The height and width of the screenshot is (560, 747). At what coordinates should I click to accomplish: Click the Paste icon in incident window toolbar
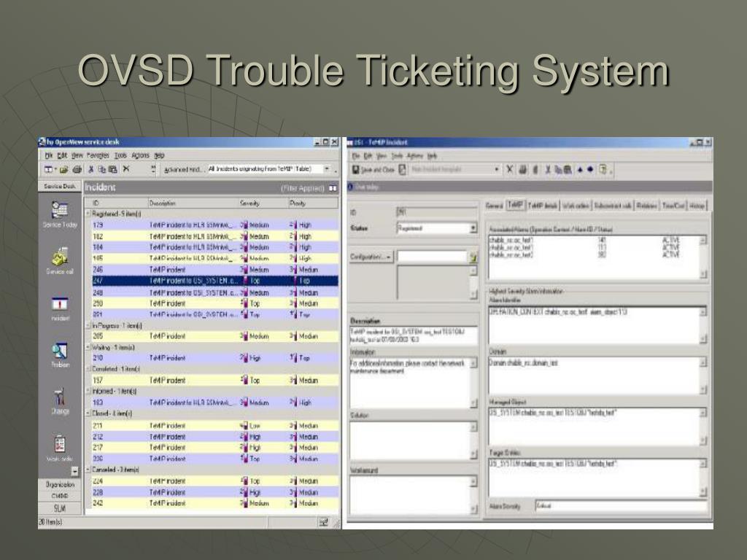568,169
